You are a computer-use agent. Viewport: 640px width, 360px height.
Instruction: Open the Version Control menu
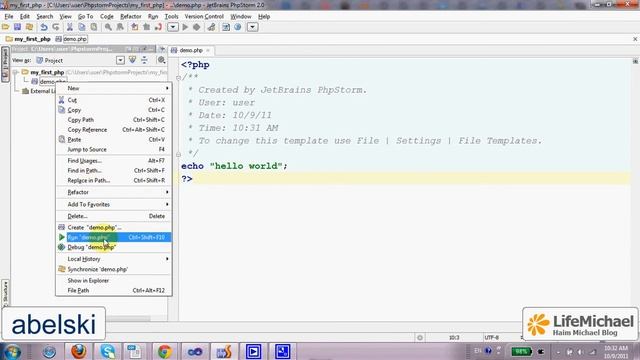(x=204, y=17)
